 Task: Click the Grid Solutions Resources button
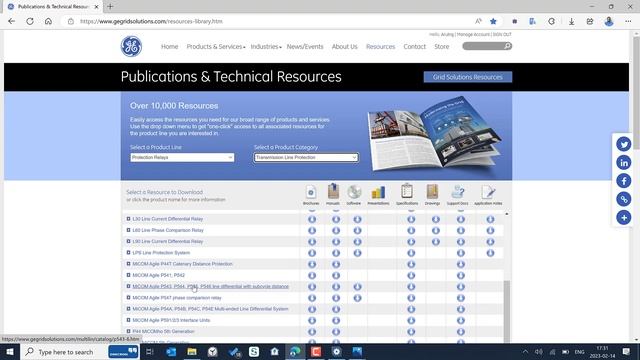click(x=468, y=77)
